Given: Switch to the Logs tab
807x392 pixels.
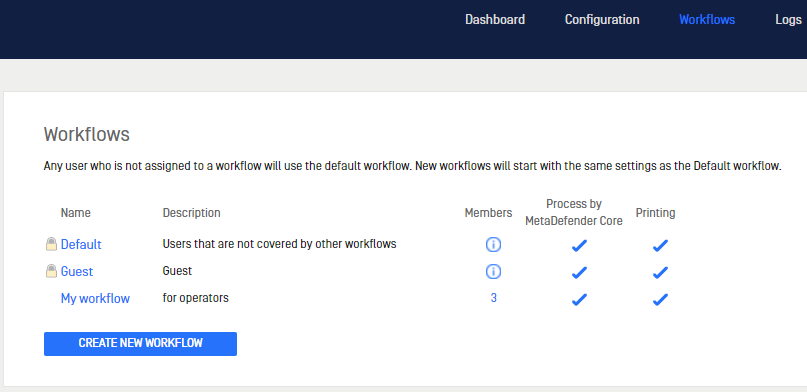Looking at the screenshot, I should 788,20.
